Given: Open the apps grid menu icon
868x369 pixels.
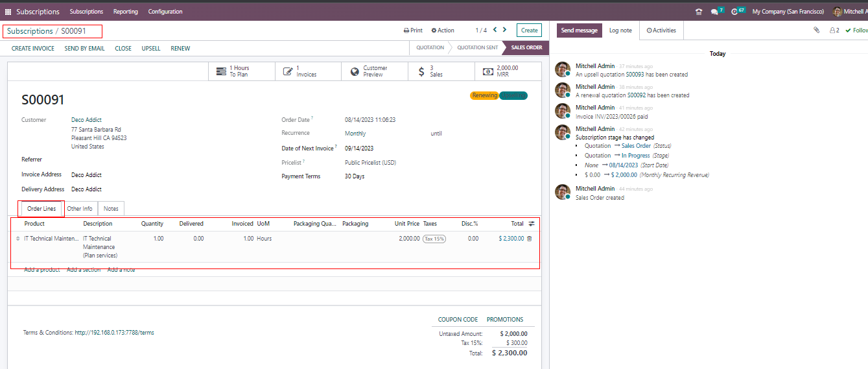Looking at the screenshot, I should [8, 12].
